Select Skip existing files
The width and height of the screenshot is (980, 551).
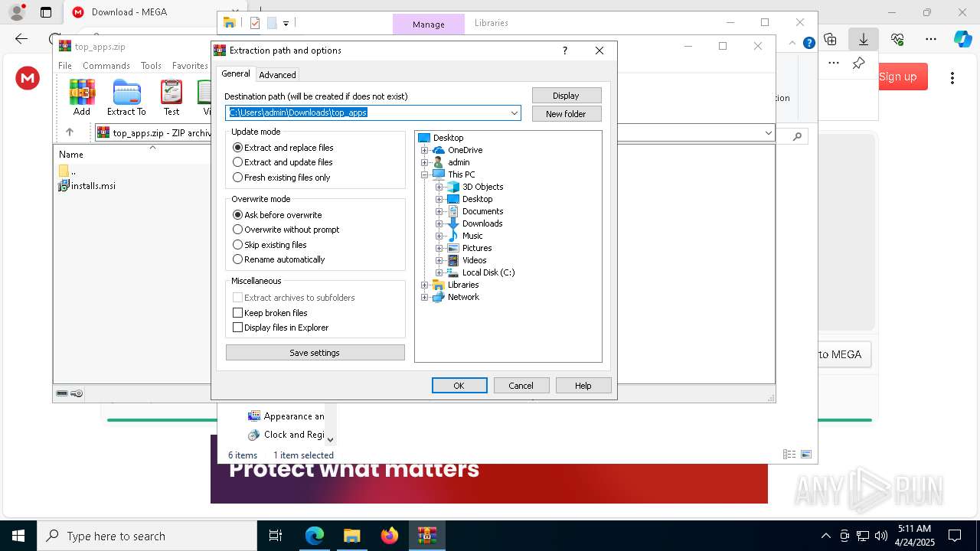point(269,245)
